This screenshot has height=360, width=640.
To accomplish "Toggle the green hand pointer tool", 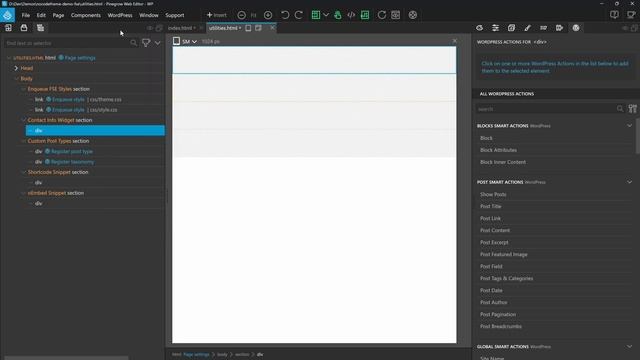I will coord(338,15).
